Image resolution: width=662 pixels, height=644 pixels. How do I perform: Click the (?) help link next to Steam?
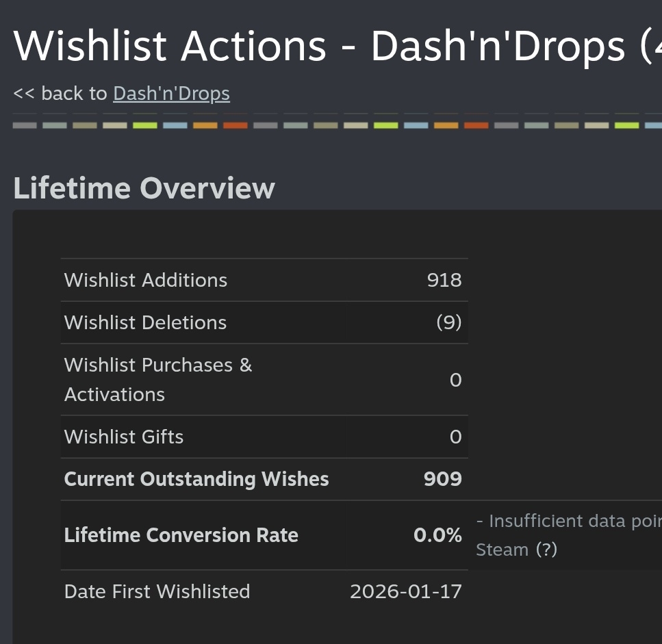(x=546, y=550)
